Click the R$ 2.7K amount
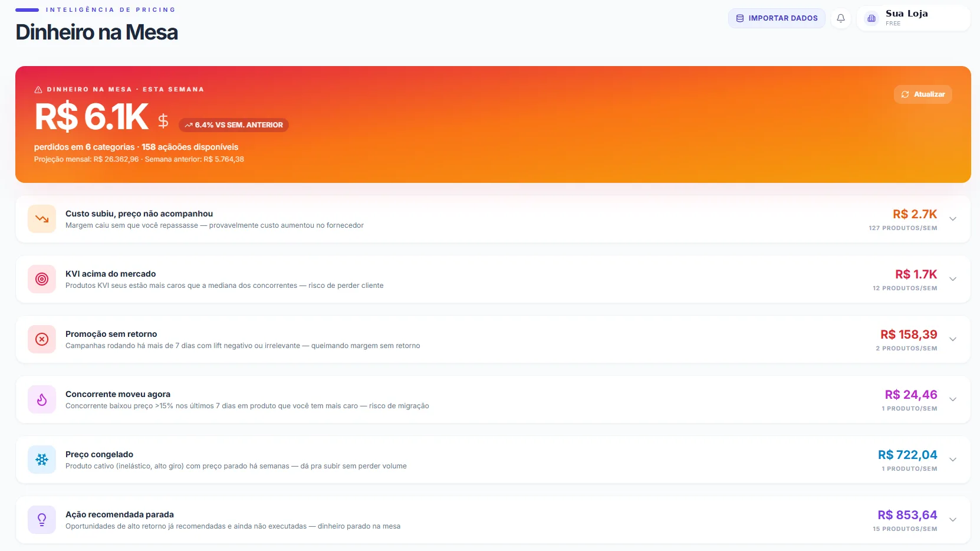Viewport: 980px width, 551px height. [915, 214]
